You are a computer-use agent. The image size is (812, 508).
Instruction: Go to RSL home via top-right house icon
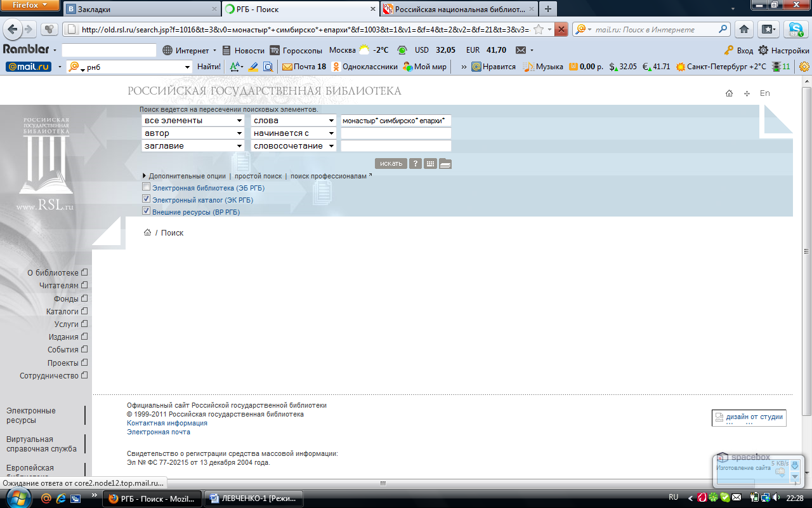point(730,93)
